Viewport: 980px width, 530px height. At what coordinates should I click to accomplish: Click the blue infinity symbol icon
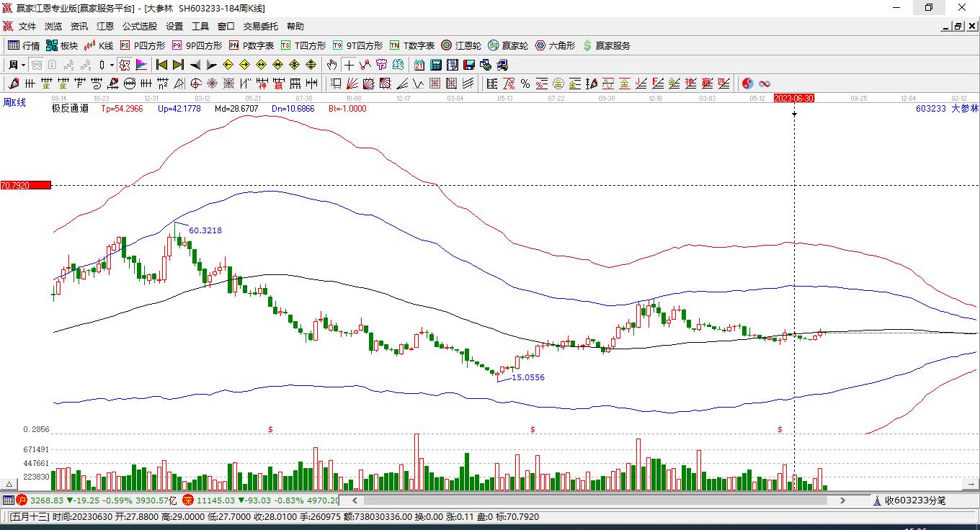[x=765, y=84]
